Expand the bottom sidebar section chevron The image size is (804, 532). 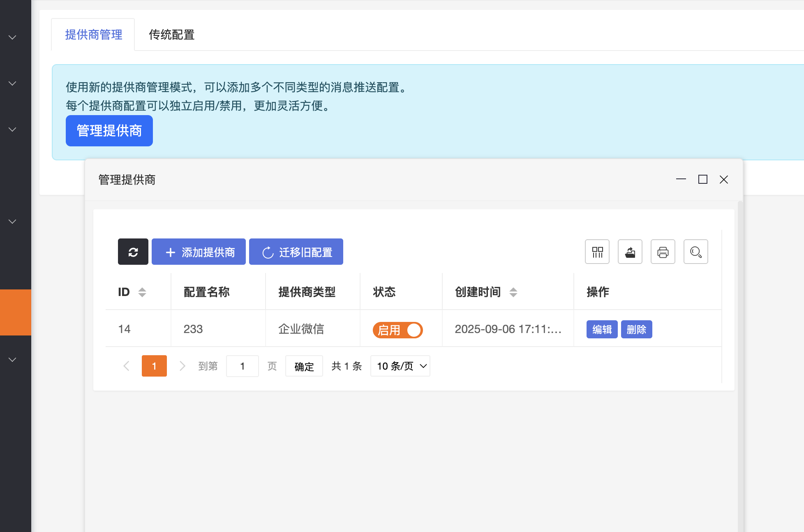pyautogui.click(x=12, y=359)
